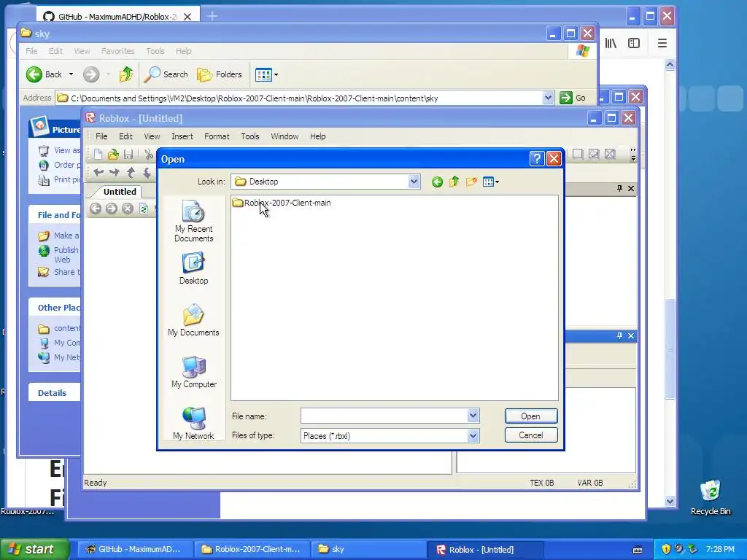Switch to the Untitled tab in Roblox

[x=120, y=192]
